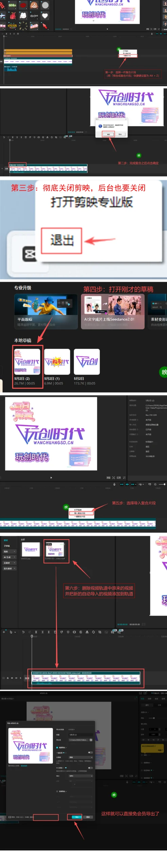Click the redo icon in step-six toolbar
The height and width of the screenshot is (868, 167).
click(x=30, y=632)
